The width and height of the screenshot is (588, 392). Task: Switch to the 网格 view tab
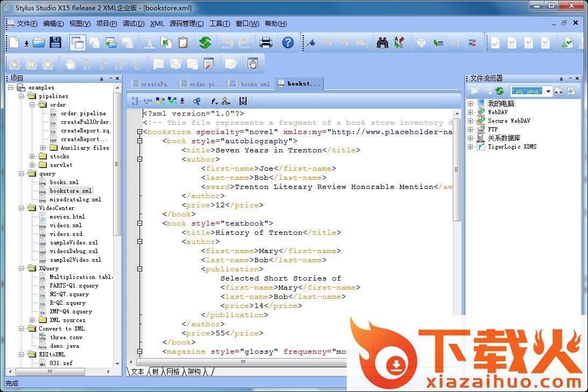point(173,372)
